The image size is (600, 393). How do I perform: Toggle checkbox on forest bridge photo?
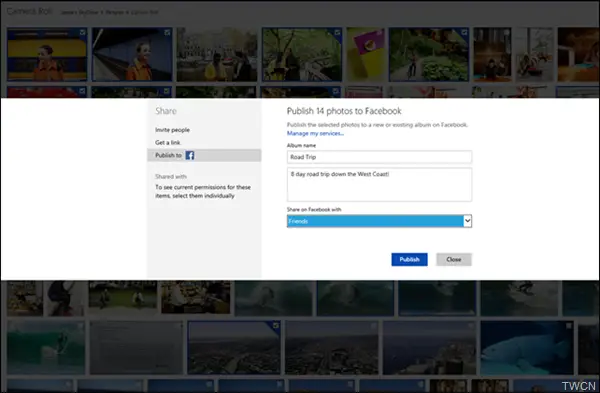[x=337, y=33]
